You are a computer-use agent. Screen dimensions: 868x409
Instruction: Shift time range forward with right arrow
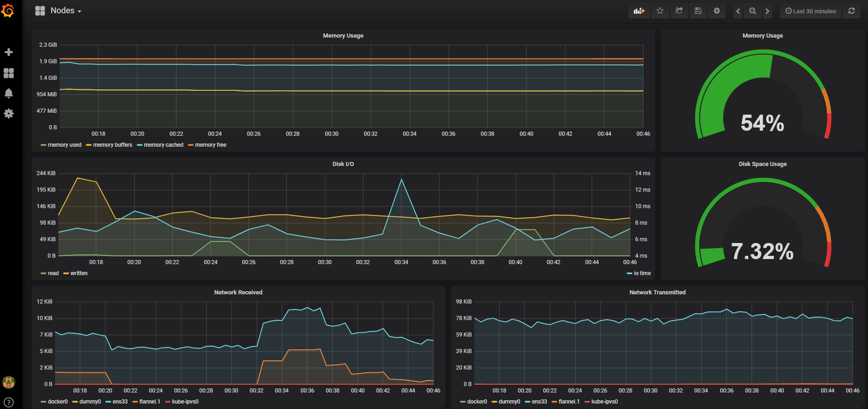[767, 11]
